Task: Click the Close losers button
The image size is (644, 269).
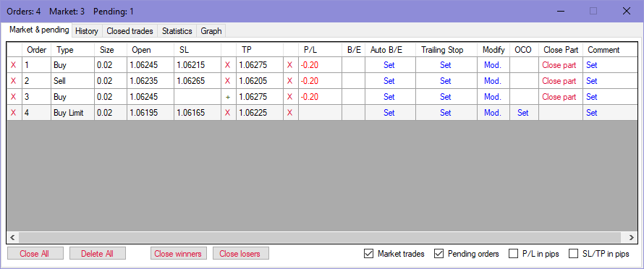Action: point(241,253)
